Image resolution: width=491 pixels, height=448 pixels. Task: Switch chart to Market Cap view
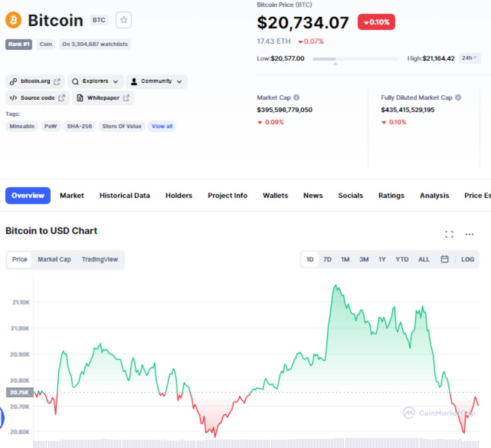(54, 259)
